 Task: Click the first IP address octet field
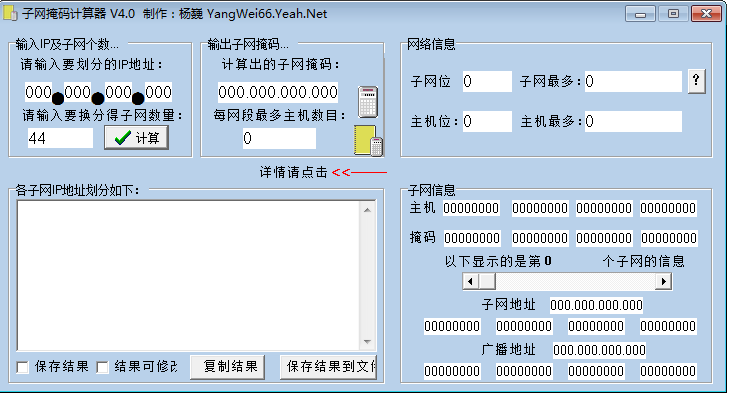38,92
